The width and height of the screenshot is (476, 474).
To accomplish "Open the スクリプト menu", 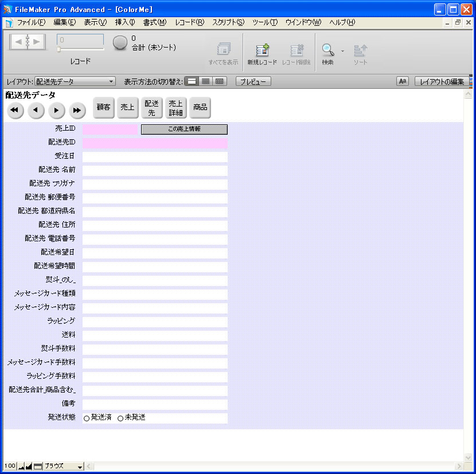I will click(x=228, y=22).
